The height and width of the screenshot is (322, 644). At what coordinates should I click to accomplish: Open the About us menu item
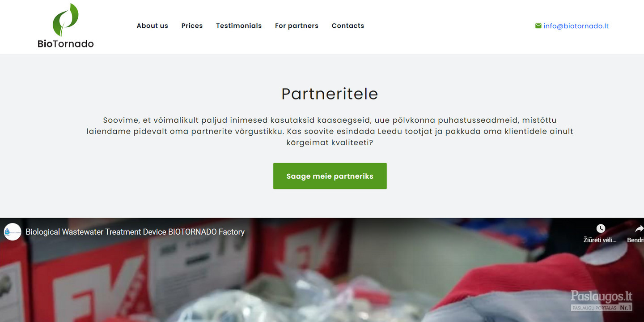tap(153, 26)
